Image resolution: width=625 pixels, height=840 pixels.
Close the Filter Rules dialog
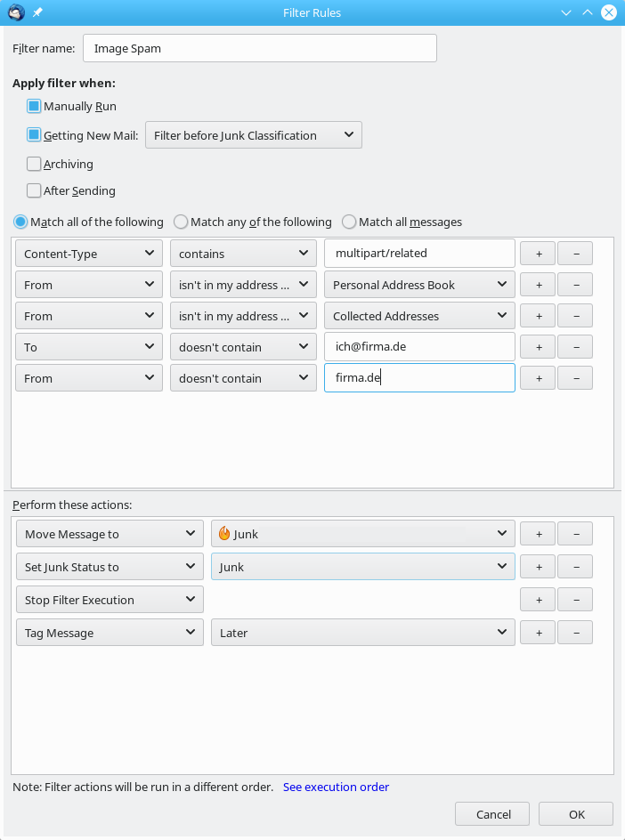click(609, 12)
